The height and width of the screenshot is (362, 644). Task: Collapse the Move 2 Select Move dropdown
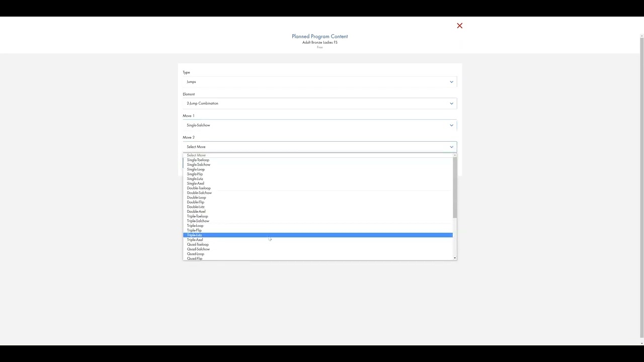(x=319, y=147)
